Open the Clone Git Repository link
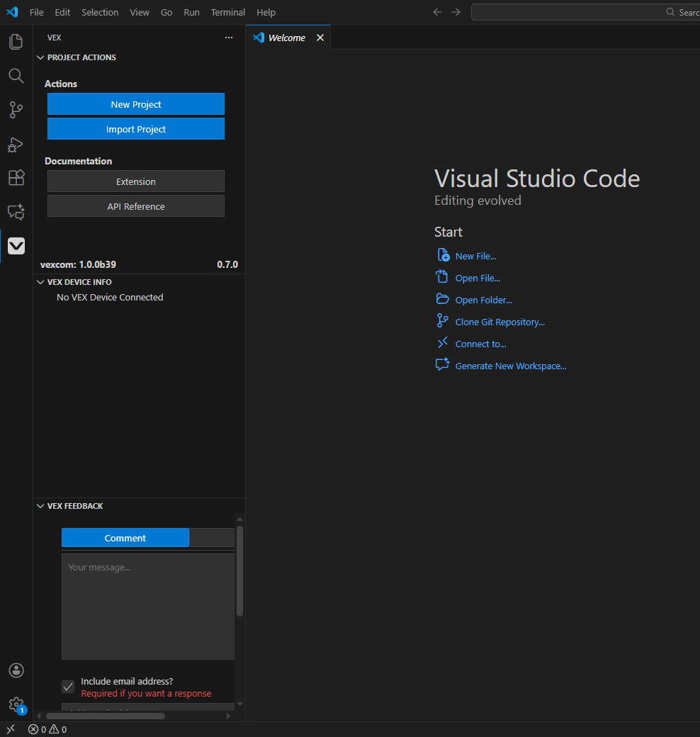This screenshot has height=737, width=700. click(499, 322)
